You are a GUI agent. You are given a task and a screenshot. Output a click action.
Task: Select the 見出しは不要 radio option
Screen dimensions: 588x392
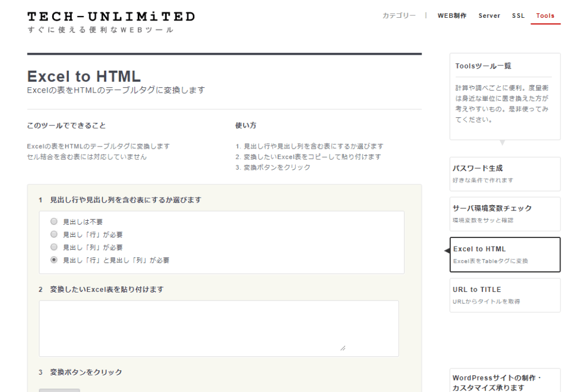point(54,221)
